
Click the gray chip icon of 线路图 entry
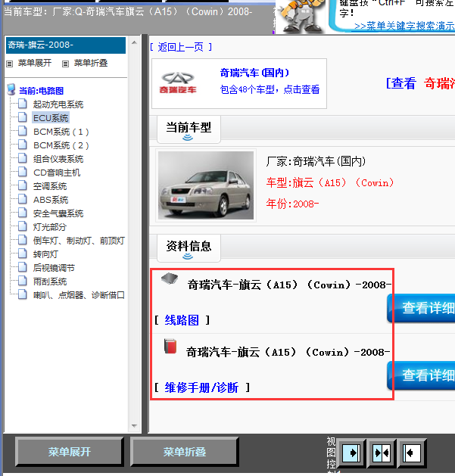(x=170, y=278)
